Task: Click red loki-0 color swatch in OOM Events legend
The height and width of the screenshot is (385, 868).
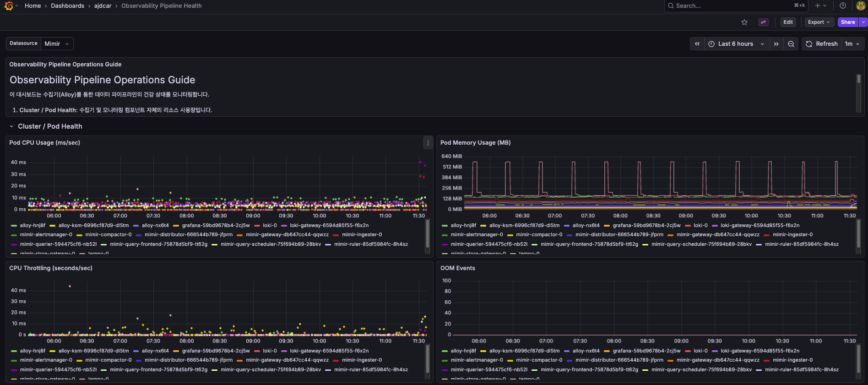Action: [688, 351]
